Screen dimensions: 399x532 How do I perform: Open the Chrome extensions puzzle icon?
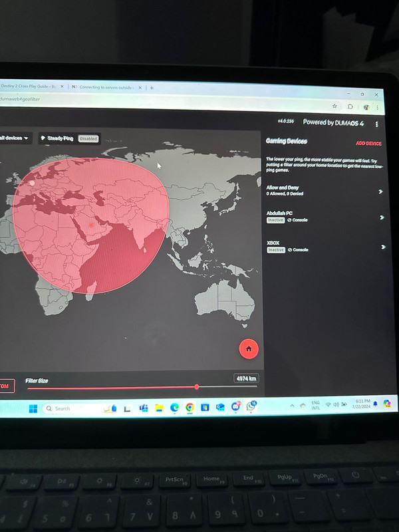tap(350, 106)
